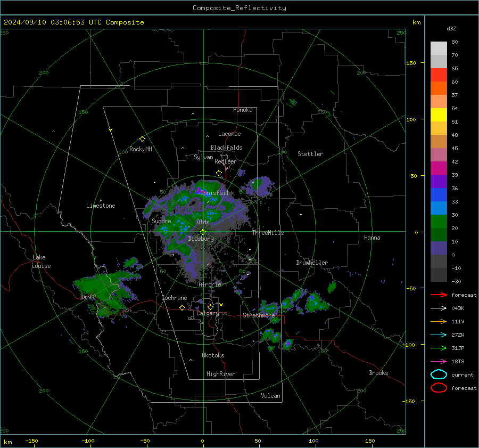Screen dimensions: 479x448
Task: Click the HighRiver town label
Action: [x=221, y=374]
